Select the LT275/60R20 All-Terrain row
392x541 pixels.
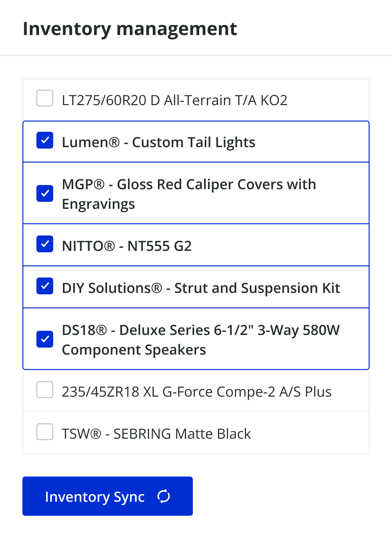click(196, 99)
